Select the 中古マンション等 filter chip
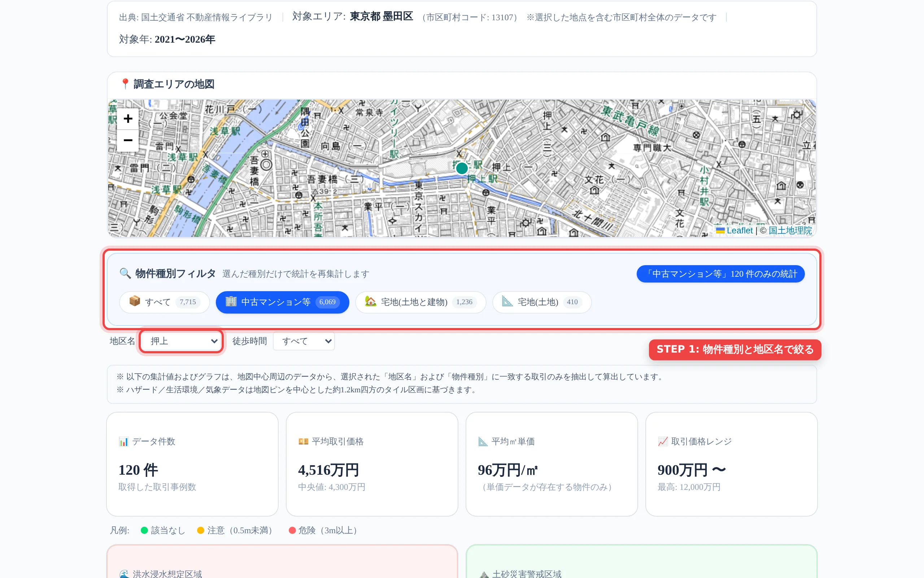The height and width of the screenshot is (578, 924). click(283, 302)
